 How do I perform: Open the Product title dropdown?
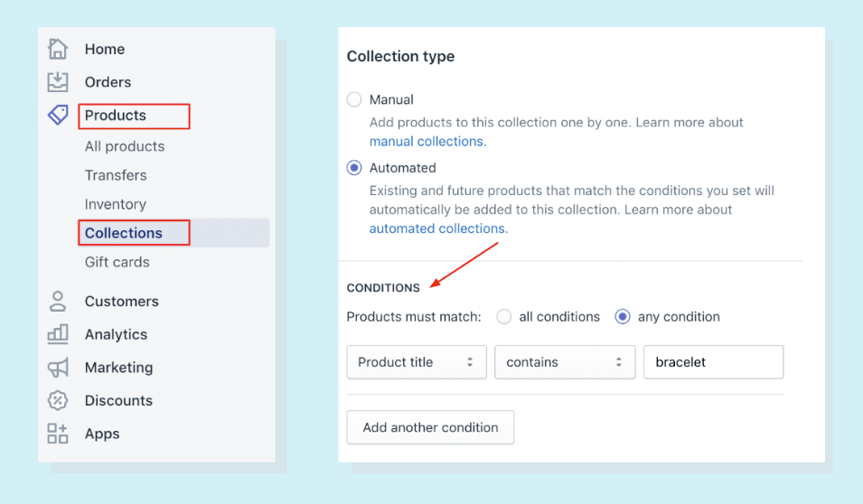[x=417, y=362]
